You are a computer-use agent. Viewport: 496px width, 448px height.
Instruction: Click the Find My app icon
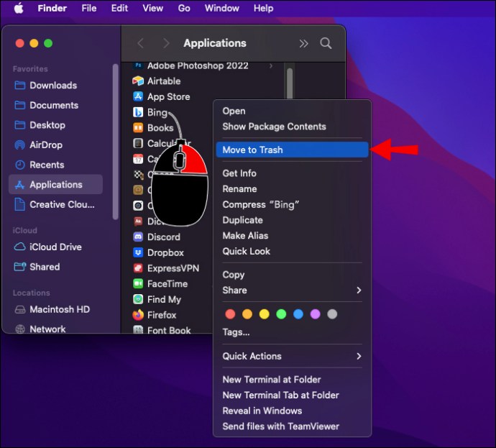click(x=138, y=299)
